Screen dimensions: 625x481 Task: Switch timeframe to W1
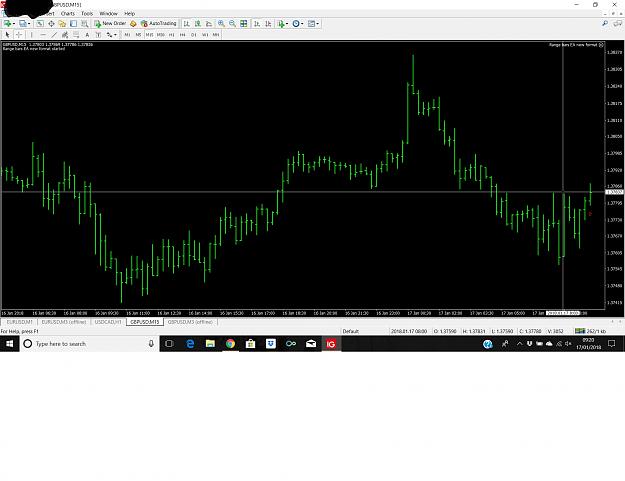tap(205, 35)
